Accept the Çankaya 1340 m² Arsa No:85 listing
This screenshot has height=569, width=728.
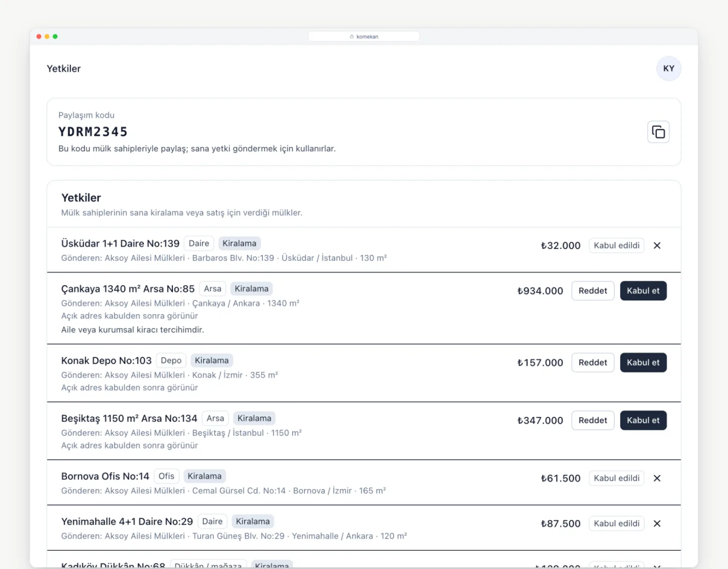coord(643,291)
